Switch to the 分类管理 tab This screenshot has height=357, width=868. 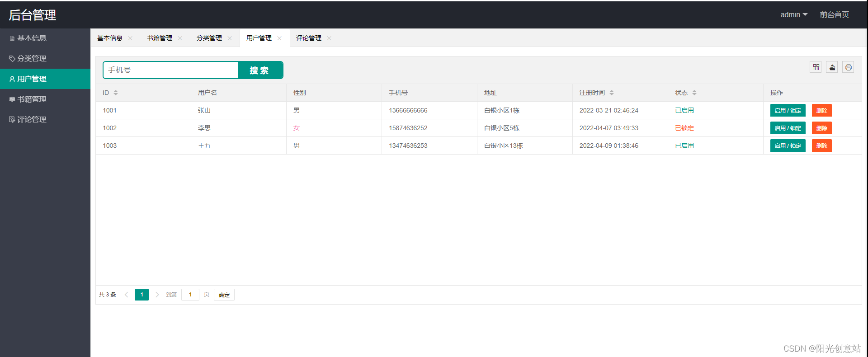(x=209, y=38)
